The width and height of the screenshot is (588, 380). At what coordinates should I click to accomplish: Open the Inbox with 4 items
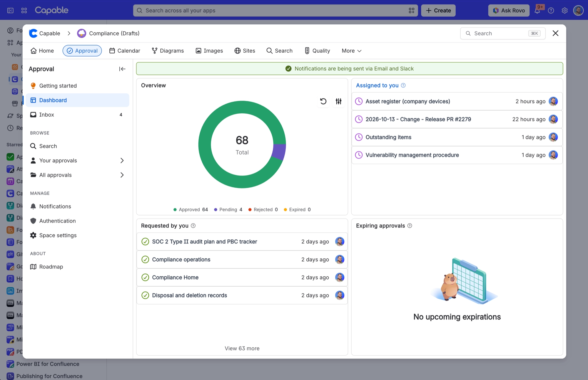[77, 115]
